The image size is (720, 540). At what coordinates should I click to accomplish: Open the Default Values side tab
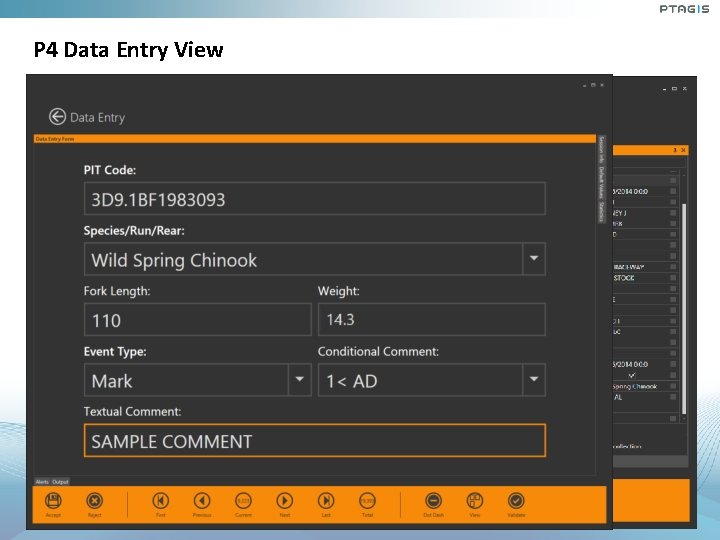tap(601, 182)
